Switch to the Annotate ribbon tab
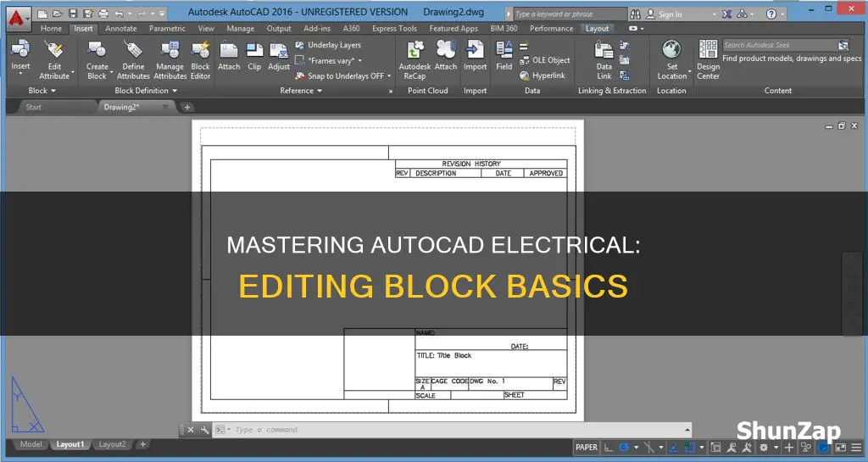The height and width of the screenshot is (462, 868). tap(120, 28)
